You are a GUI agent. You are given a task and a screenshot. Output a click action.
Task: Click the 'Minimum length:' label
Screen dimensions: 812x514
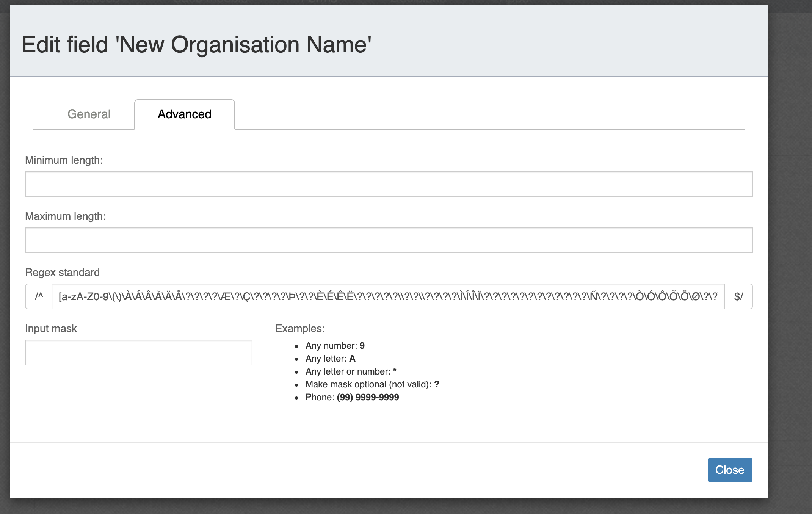64,160
